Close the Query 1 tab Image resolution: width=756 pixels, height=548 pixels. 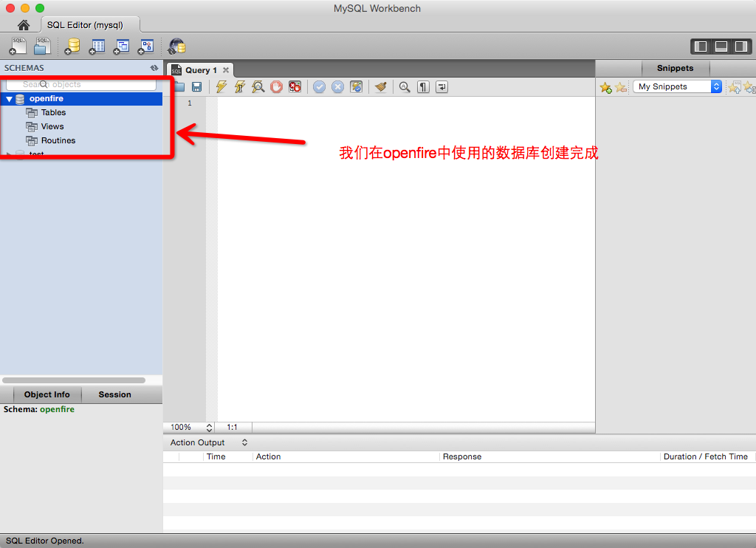226,70
